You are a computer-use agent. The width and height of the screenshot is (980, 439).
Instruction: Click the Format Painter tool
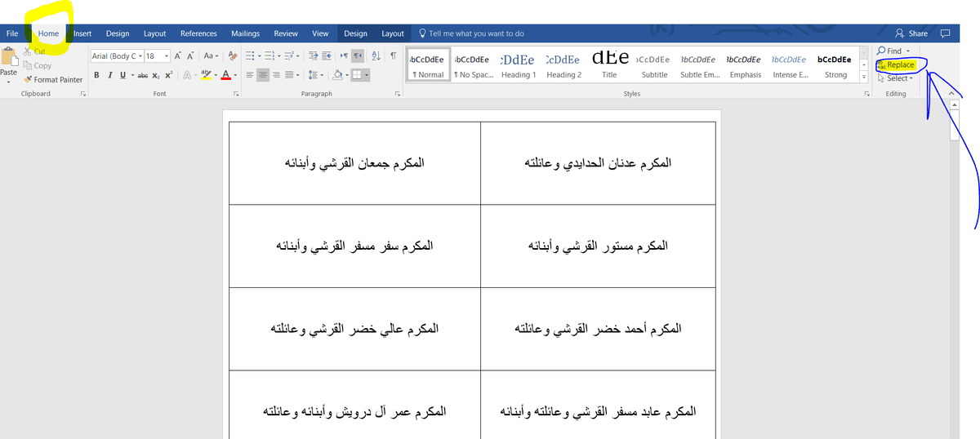pos(53,80)
